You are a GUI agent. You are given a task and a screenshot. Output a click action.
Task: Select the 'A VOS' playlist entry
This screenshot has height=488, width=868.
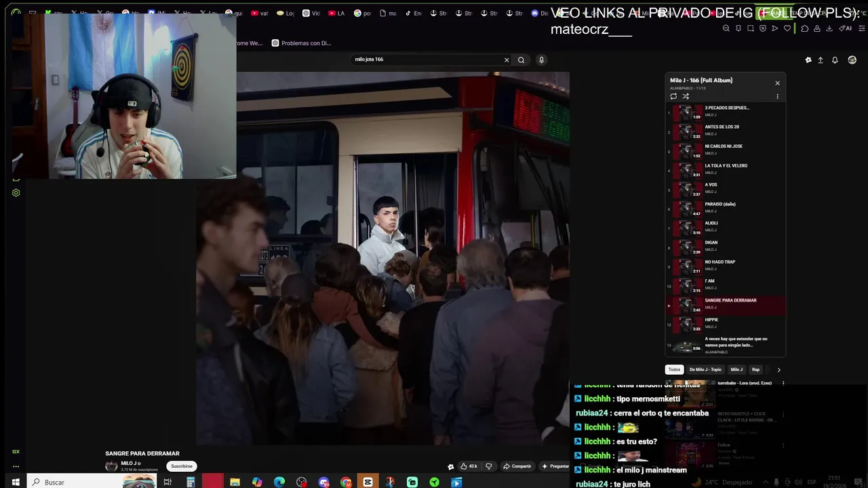point(726,188)
